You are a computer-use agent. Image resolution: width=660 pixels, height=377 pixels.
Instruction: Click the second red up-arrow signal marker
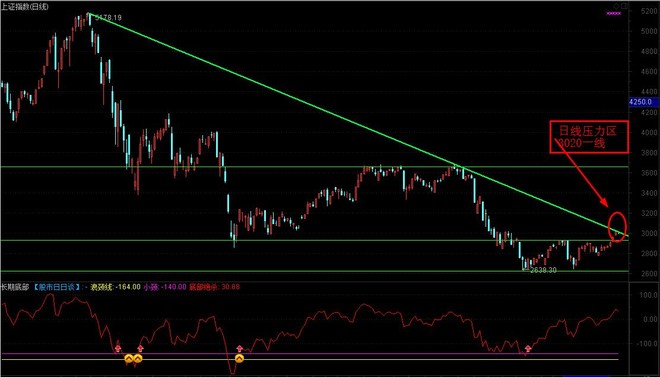click(141, 348)
